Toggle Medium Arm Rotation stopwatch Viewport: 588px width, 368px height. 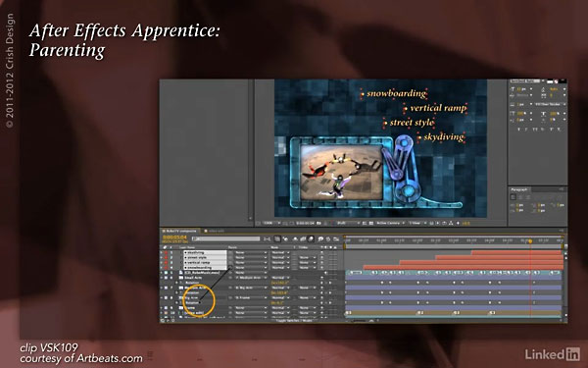point(181,292)
